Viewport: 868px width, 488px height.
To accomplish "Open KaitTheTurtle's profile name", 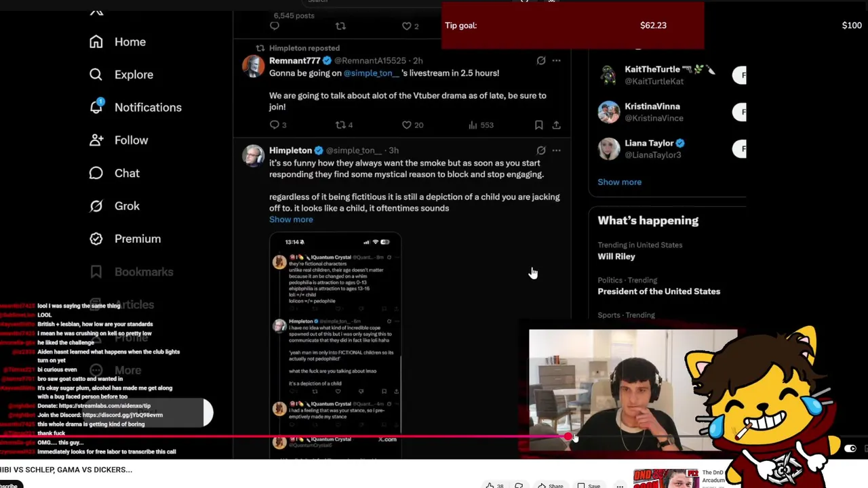I will [652, 69].
